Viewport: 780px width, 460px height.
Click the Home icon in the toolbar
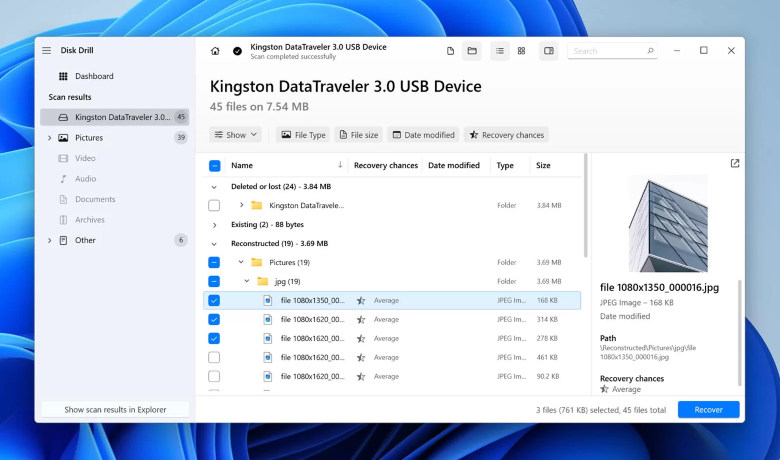coord(215,51)
